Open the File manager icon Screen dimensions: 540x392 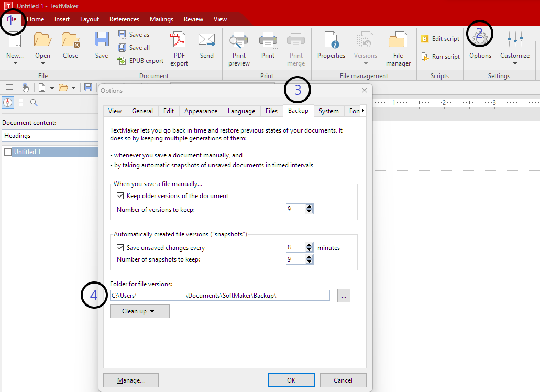click(x=398, y=41)
